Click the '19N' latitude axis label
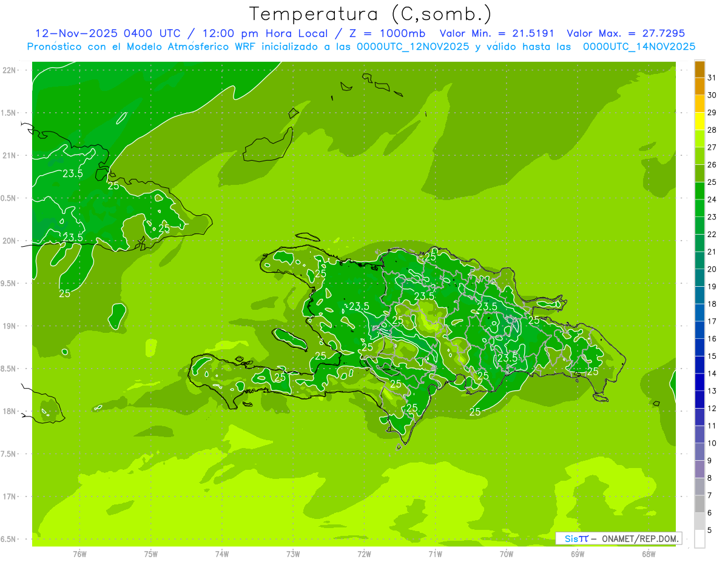The width and height of the screenshot is (728, 562). 9,326
